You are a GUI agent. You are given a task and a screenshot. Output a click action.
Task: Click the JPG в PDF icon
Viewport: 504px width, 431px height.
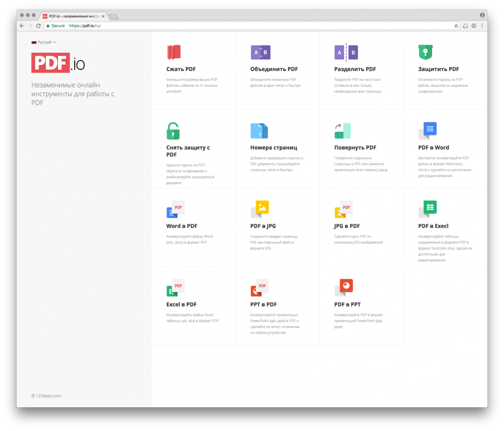tap(344, 209)
